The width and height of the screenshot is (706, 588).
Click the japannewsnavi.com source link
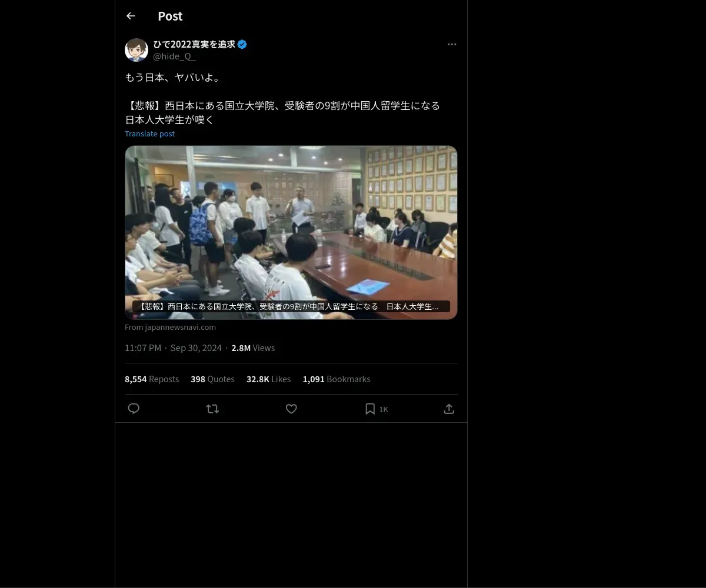(170, 327)
